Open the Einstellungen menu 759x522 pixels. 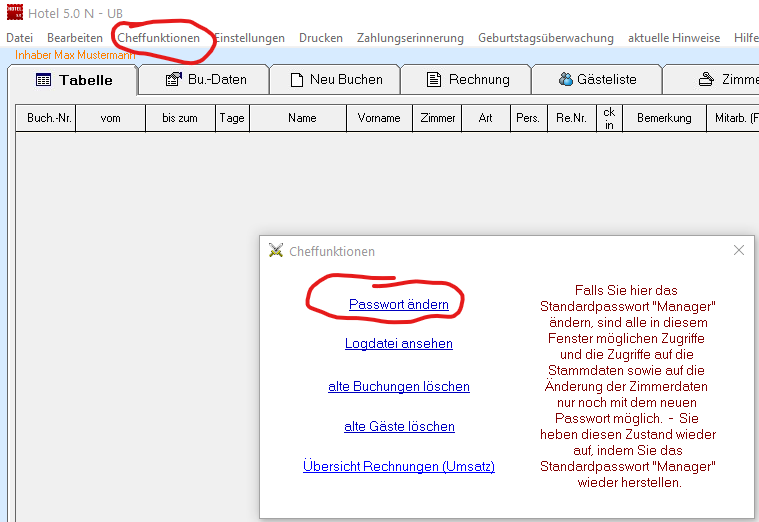[x=249, y=38]
